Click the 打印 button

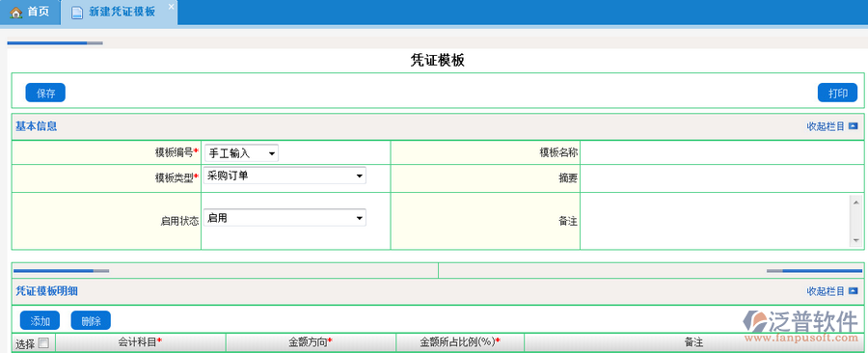[x=837, y=93]
